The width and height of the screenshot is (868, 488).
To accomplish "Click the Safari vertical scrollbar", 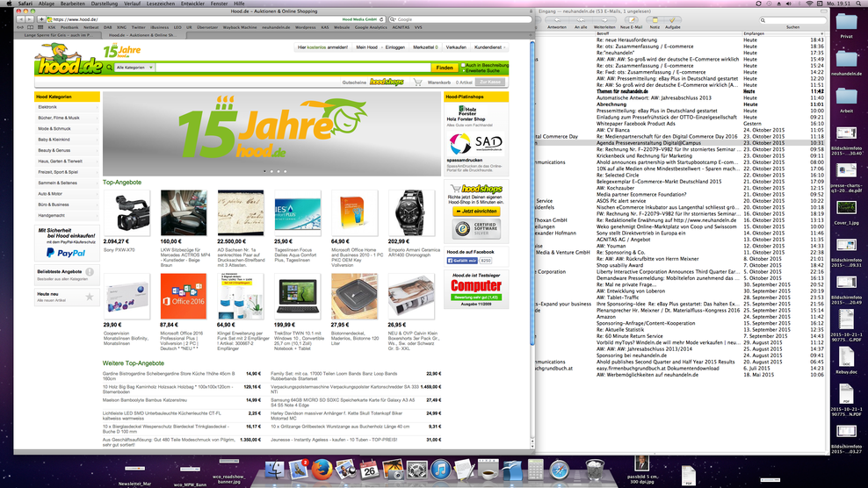I will pos(533,194).
